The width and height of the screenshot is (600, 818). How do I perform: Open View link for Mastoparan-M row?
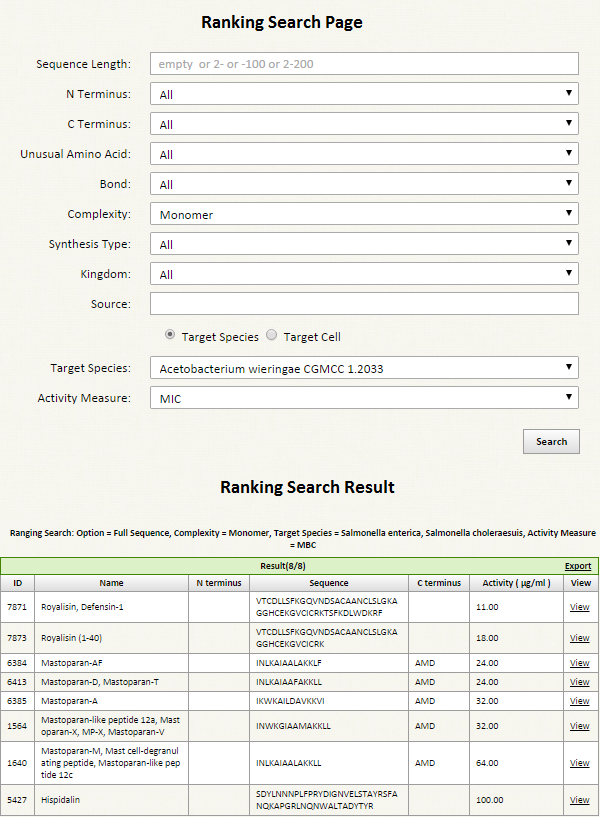[579, 763]
